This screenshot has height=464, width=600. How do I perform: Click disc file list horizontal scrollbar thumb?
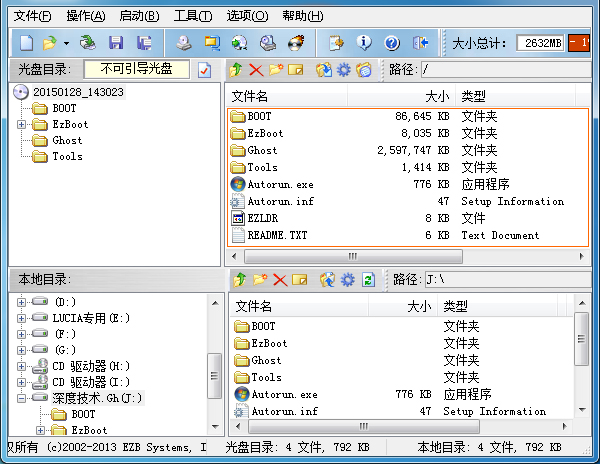(353, 256)
